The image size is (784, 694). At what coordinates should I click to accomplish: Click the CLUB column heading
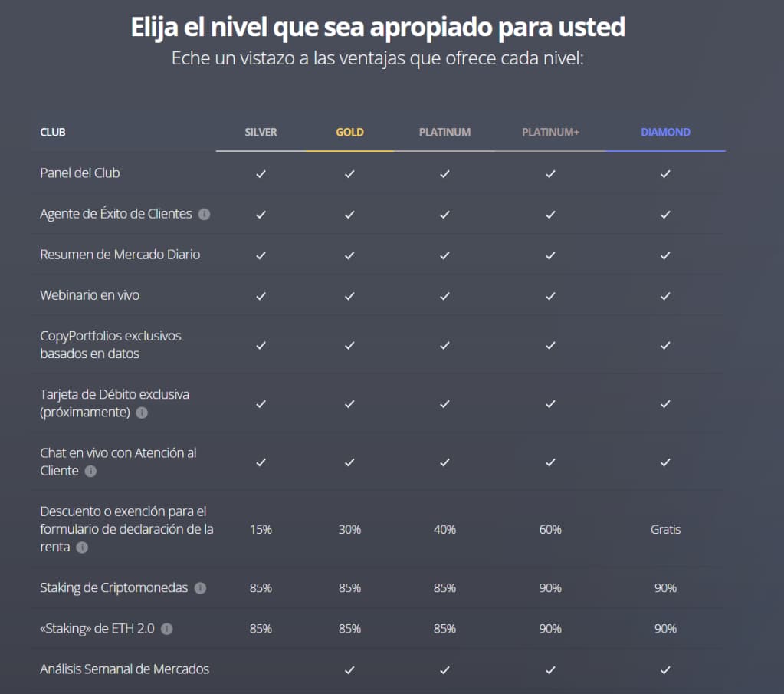coord(53,132)
